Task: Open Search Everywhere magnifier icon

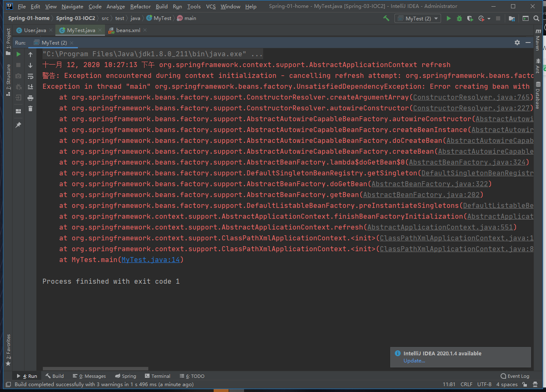Action: 537,18
